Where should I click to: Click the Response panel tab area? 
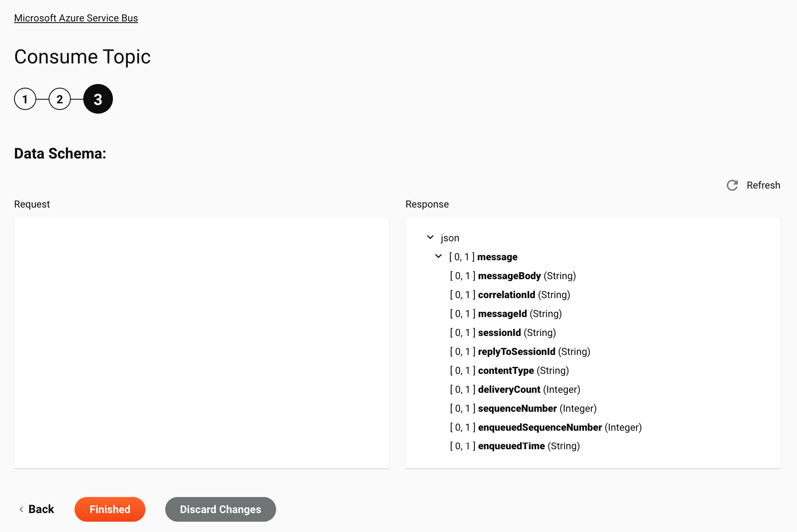(x=427, y=204)
